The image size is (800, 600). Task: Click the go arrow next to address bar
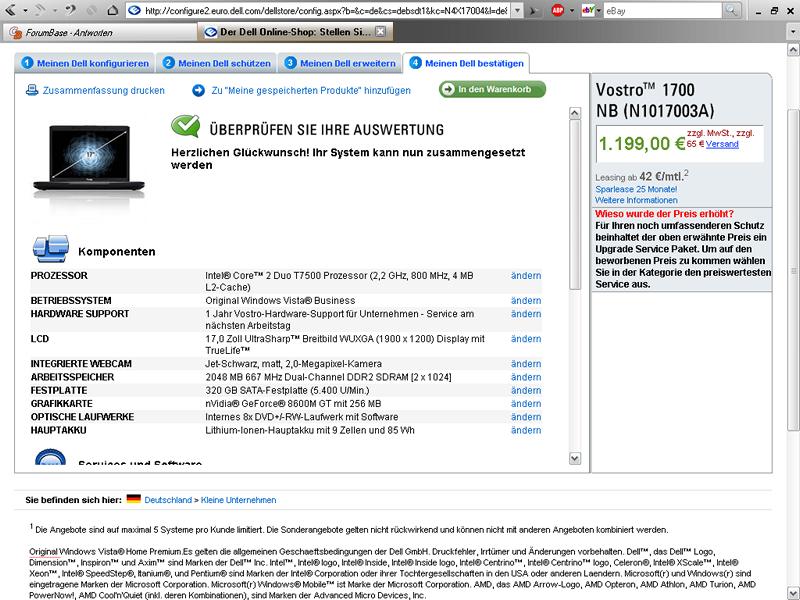click(534, 10)
